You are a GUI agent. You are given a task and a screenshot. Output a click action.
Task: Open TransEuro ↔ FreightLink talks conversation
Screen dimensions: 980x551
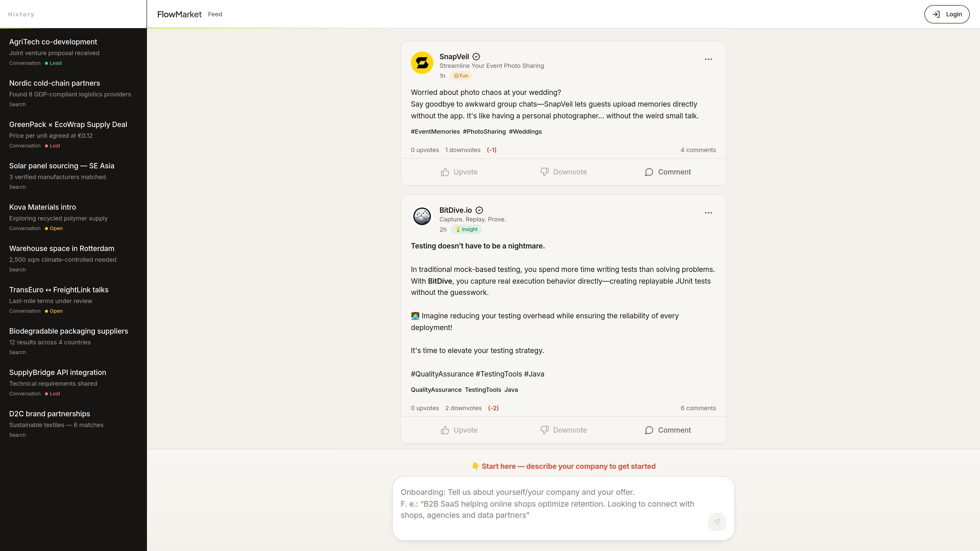coord(73,300)
